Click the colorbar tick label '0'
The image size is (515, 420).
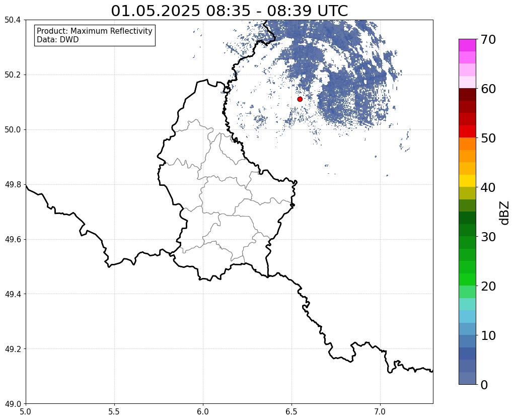(484, 385)
